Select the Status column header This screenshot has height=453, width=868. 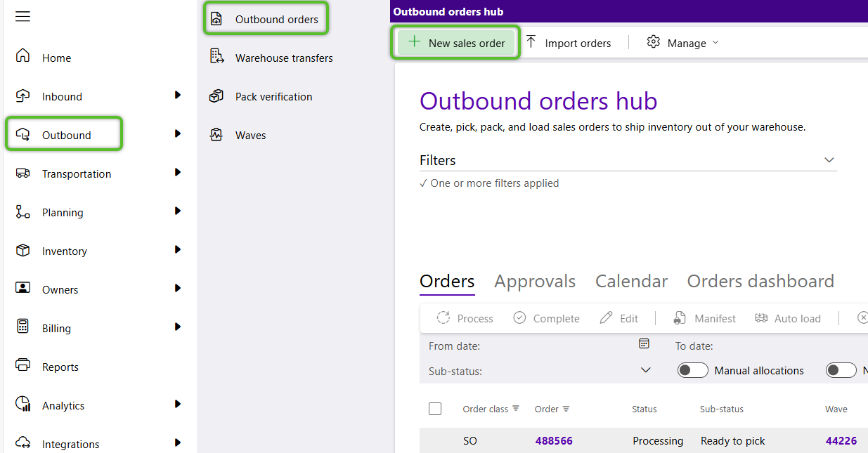point(644,409)
